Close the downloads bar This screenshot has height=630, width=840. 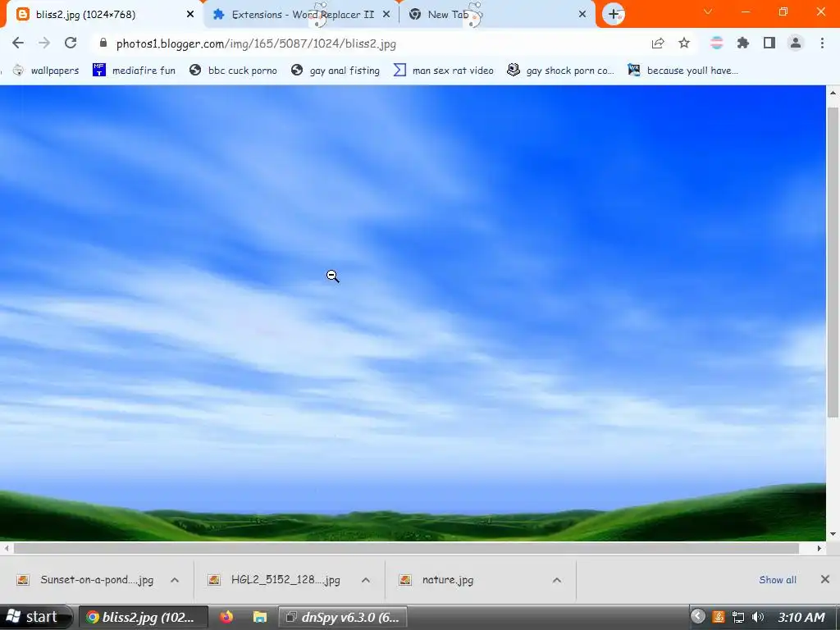(x=825, y=579)
